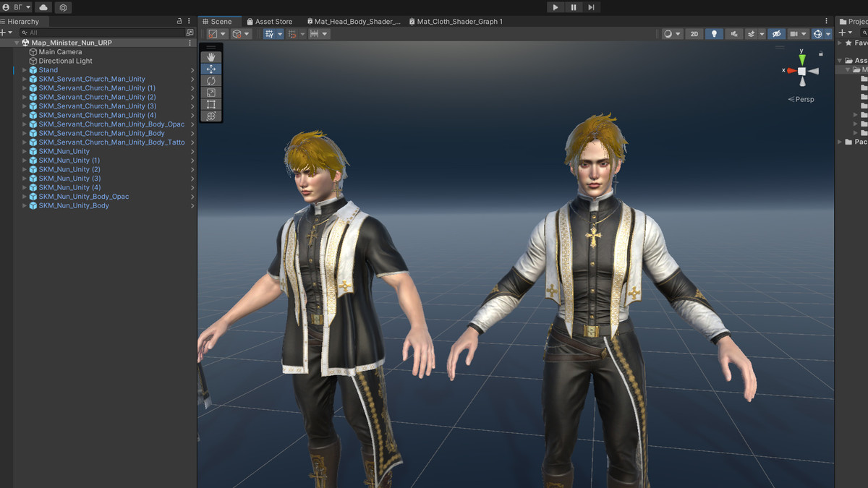
Task: Toggle 2D view mode
Action: click(x=694, y=34)
